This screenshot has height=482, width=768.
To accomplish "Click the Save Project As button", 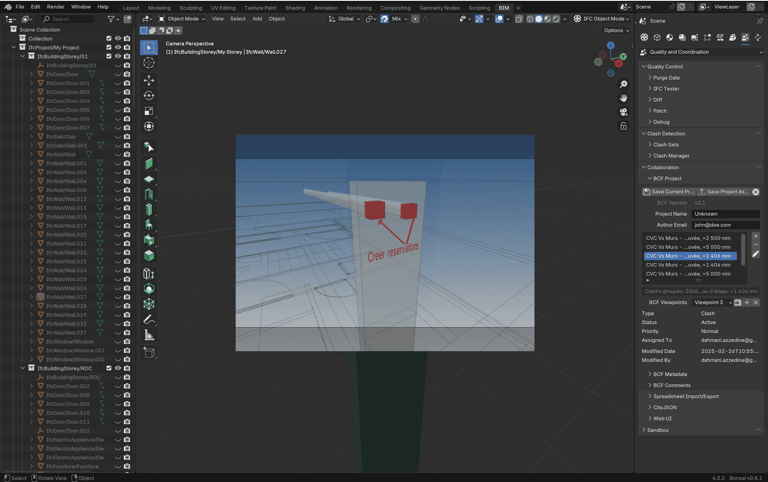I will coord(724,191).
